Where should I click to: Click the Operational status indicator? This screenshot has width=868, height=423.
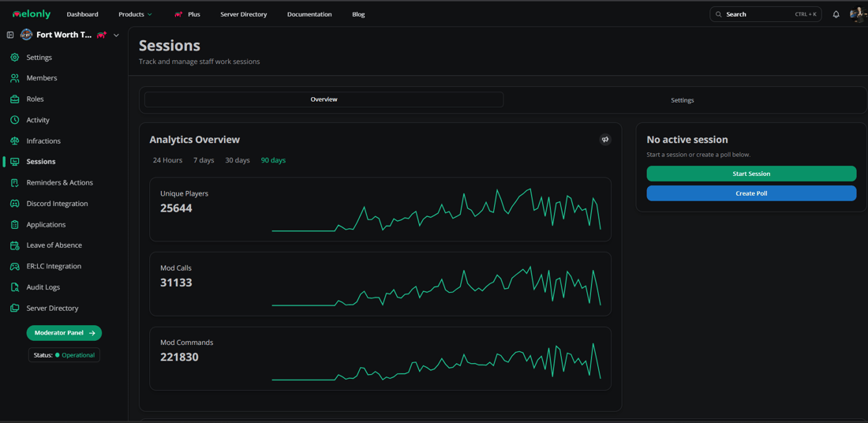[64, 355]
